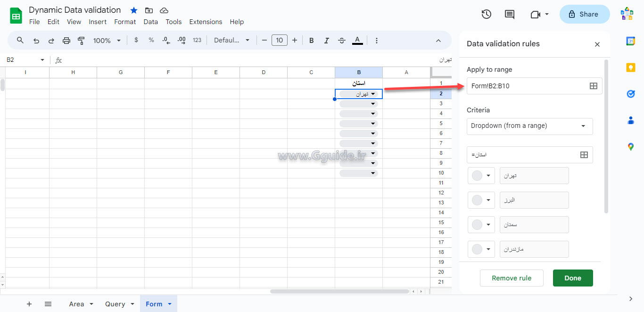Click the Apply to range input field
The width and height of the screenshot is (644, 312).
click(526, 86)
